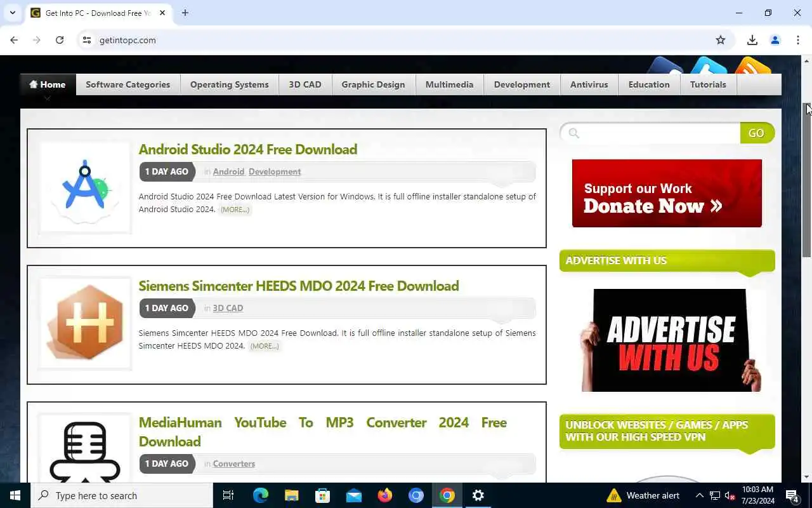The height and width of the screenshot is (508, 812).
Task: Open the Android category link
Action: click(x=228, y=171)
